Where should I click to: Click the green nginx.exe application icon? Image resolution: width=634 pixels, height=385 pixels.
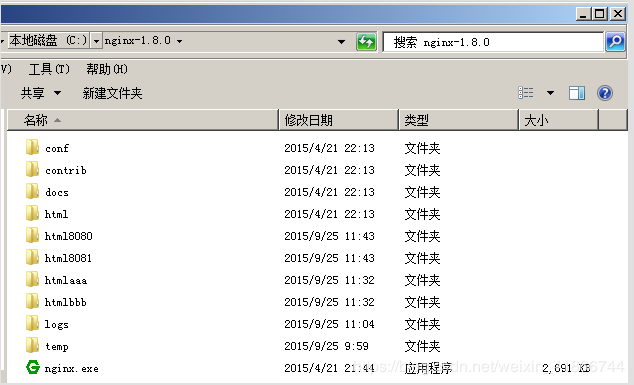(33, 367)
